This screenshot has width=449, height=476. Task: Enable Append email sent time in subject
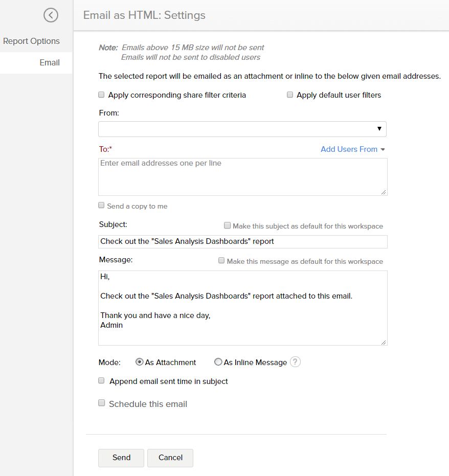tap(101, 381)
